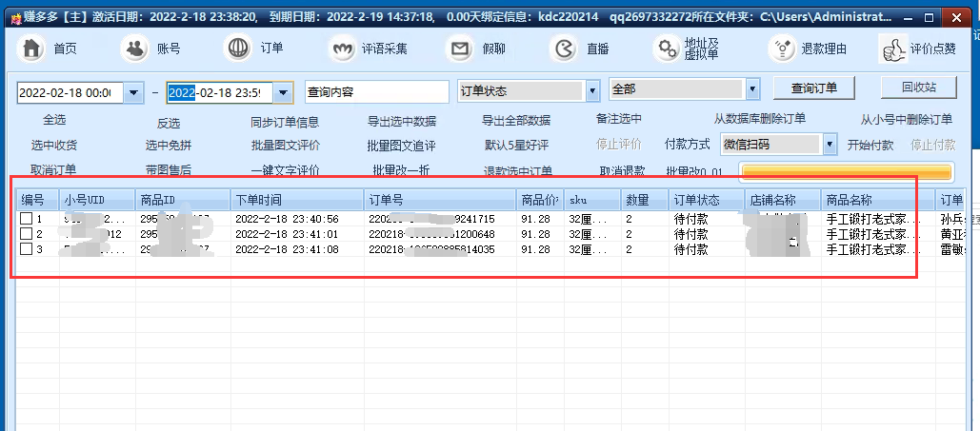Open the 评价点赞 review likes section
Viewport: 980px width, 431px height.
917,49
